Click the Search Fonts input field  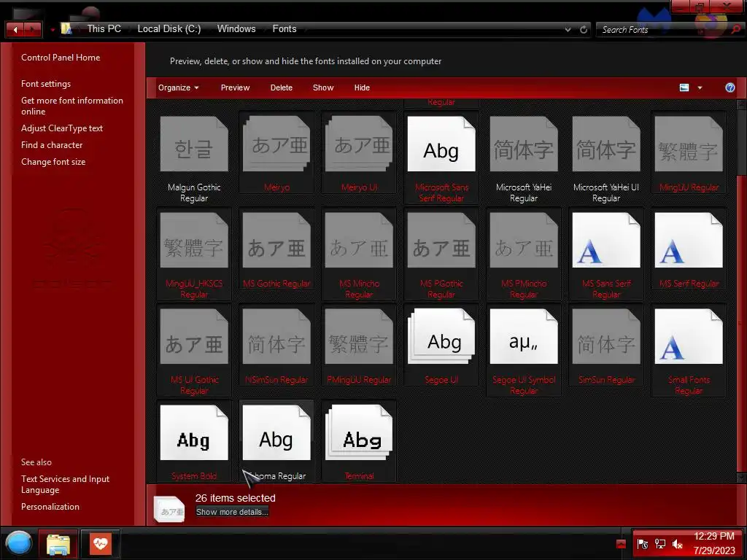[x=664, y=29]
